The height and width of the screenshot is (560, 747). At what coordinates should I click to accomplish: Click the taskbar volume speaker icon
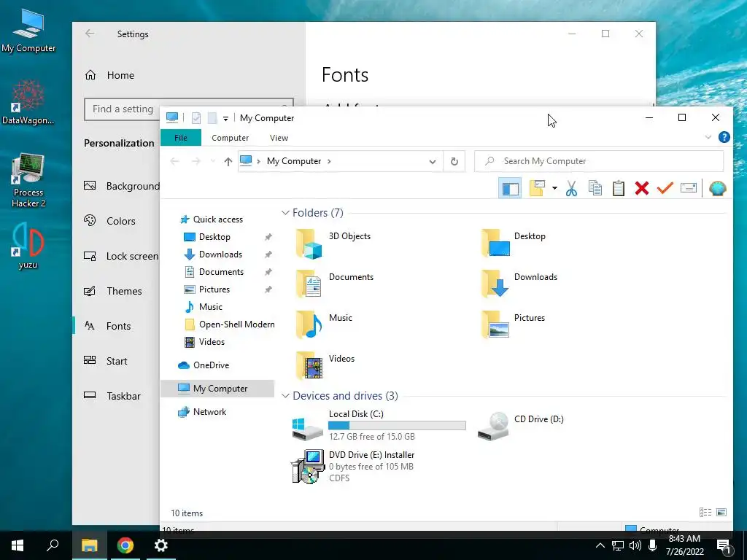pos(635,545)
